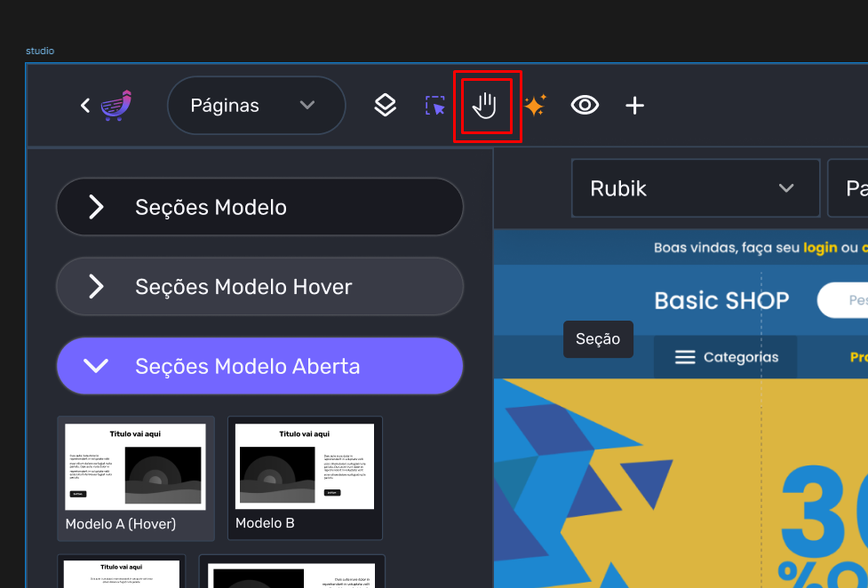Open the Páginas dropdown
868x588 pixels.
click(x=255, y=106)
